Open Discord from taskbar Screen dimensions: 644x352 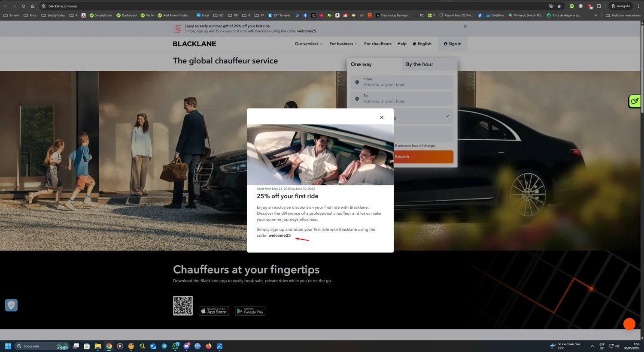tap(187, 346)
